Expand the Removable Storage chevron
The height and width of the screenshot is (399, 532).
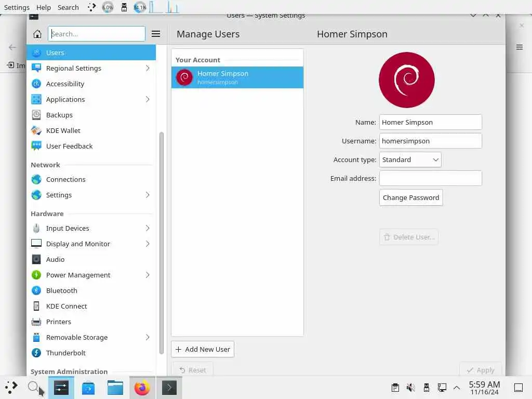(148, 338)
